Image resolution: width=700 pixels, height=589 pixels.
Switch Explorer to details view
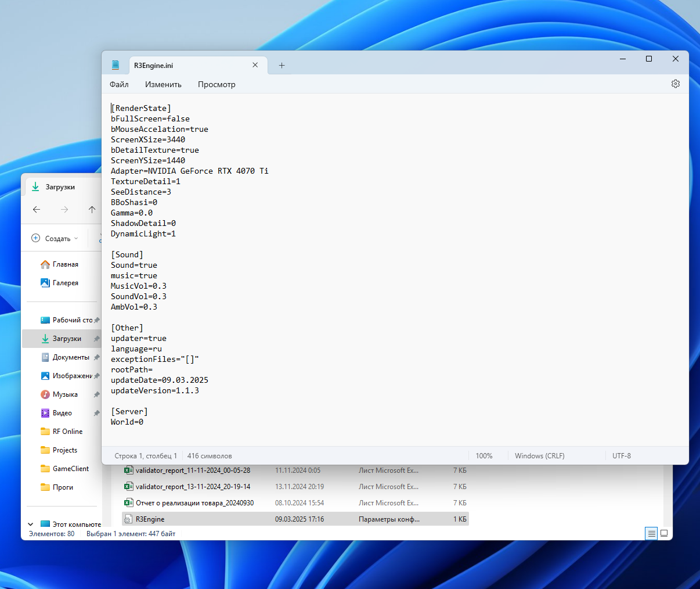pos(651,533)
